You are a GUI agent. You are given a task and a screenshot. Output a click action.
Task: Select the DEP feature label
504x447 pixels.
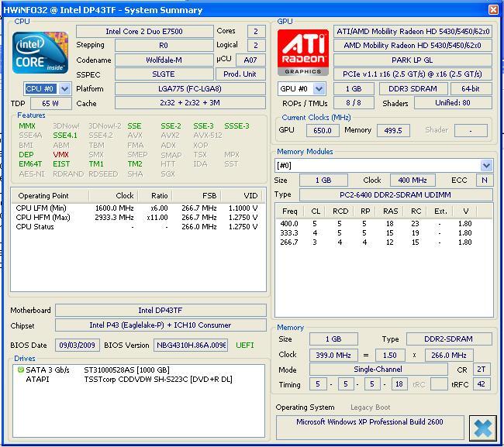point(26,154)
